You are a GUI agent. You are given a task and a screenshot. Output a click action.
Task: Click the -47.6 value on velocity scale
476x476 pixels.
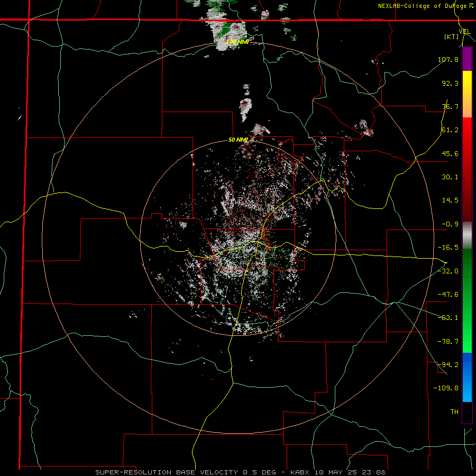pos(448,295)
